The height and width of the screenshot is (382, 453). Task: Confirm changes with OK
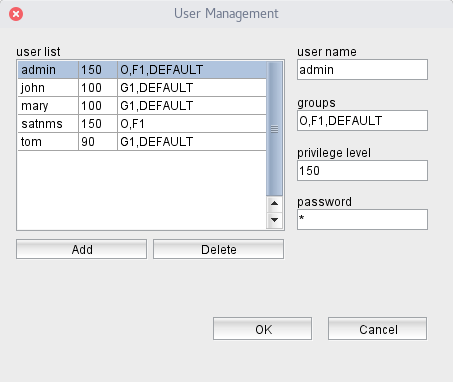point(263,329)
